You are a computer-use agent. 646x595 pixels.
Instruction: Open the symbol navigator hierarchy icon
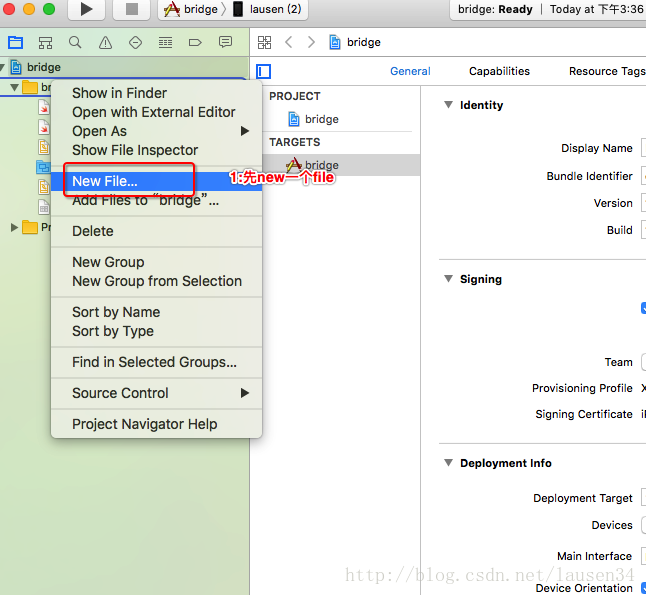point(45,42)
